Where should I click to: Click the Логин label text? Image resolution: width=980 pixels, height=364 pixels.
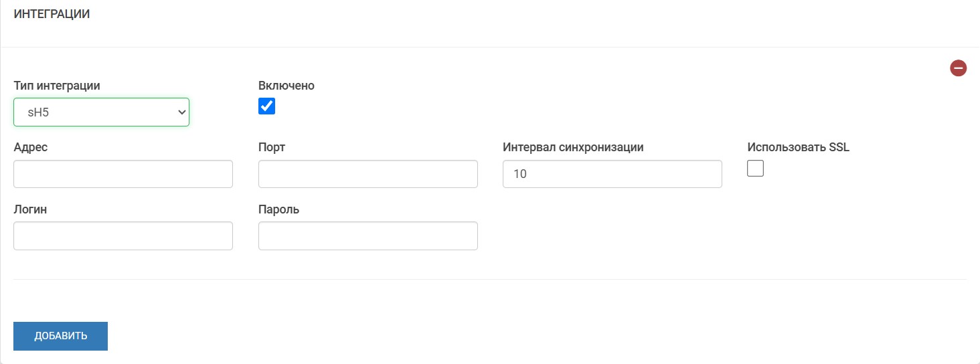tap(30, 209)
